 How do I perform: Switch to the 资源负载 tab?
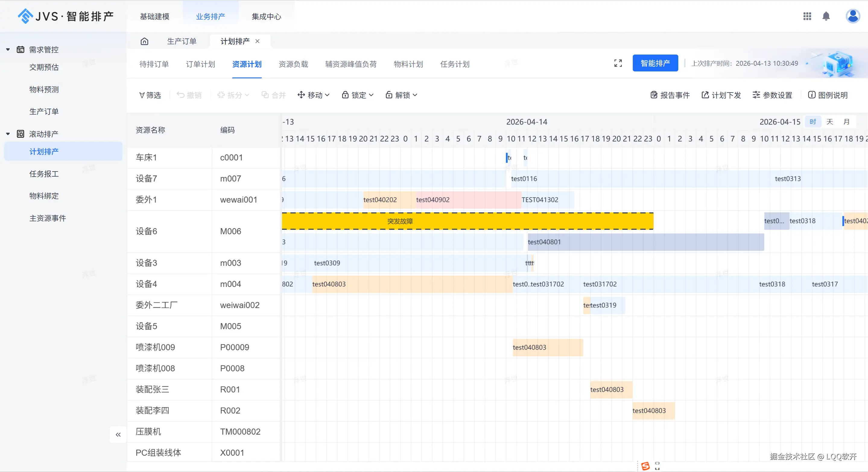click(x=293, y=64)
